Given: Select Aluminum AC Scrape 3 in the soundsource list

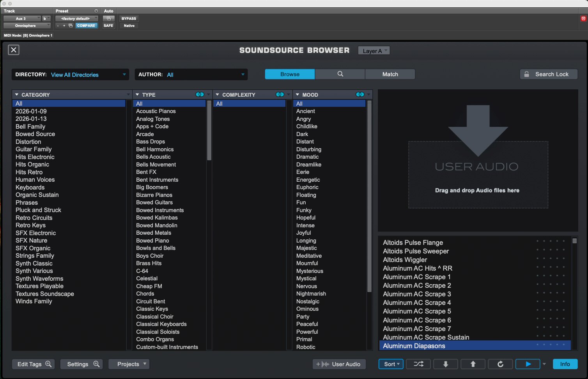Looking at the screenshot, I should pos(417,294).
